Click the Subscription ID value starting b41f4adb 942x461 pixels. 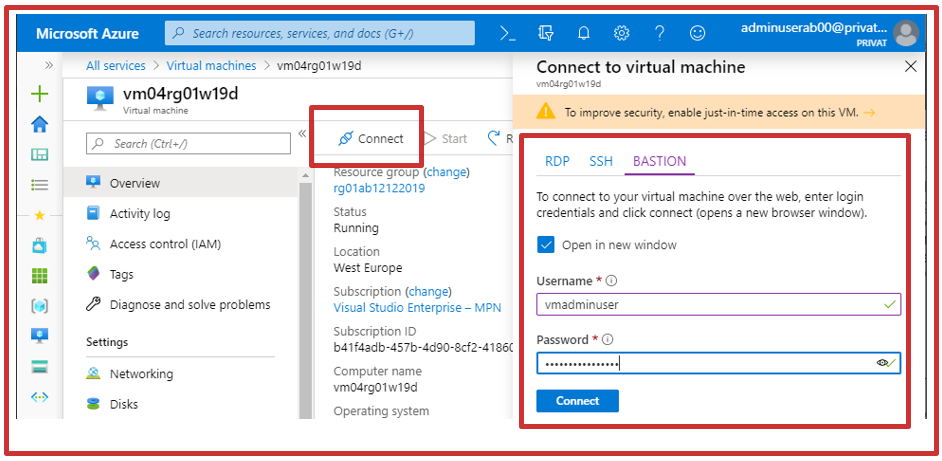(x=423, y=347)
